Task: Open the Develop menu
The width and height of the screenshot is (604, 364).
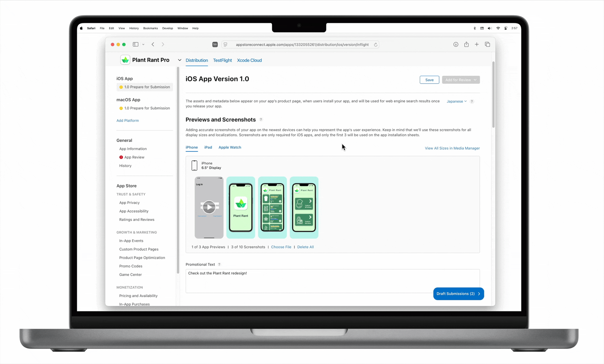Action: 168,28
